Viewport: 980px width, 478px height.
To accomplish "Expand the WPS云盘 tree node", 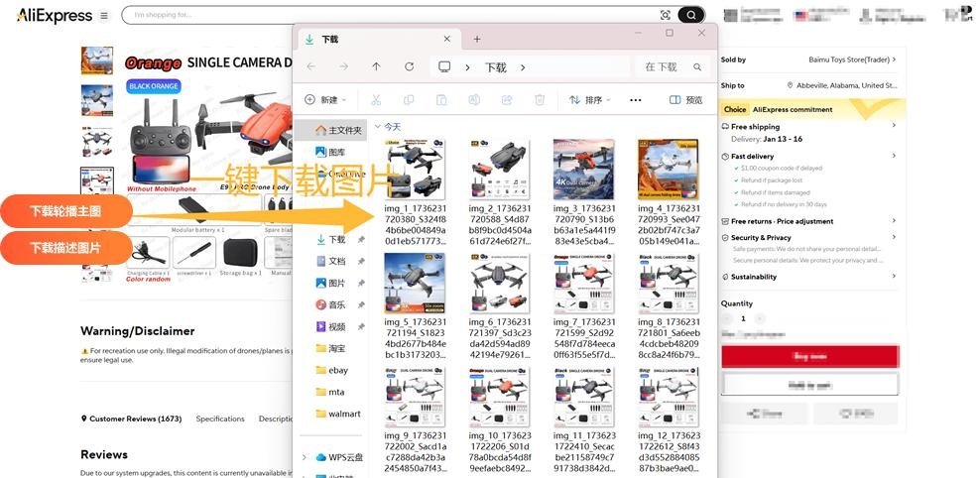I will pyautogui.click(x=305, y=457).
